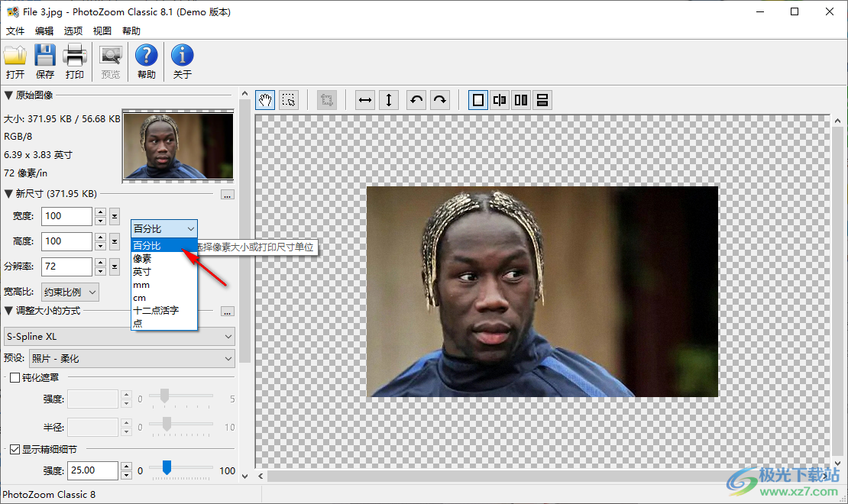Increase 显示精细细节 强度 spinner up arrow
848x504 pixels.
[127, 466]
